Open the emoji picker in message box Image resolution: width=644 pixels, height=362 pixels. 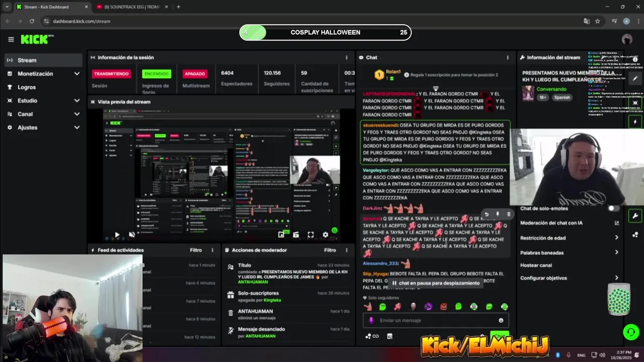[501, 320]
